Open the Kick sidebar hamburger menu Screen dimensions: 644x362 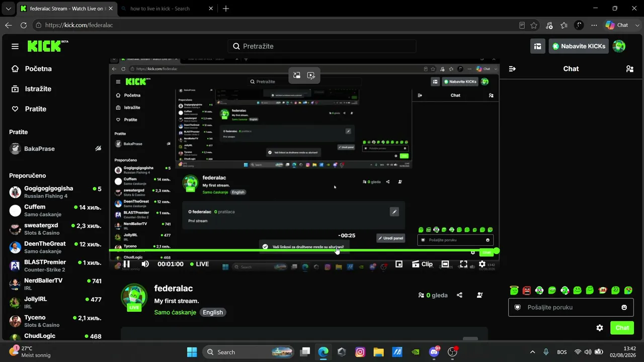(15, 46)
